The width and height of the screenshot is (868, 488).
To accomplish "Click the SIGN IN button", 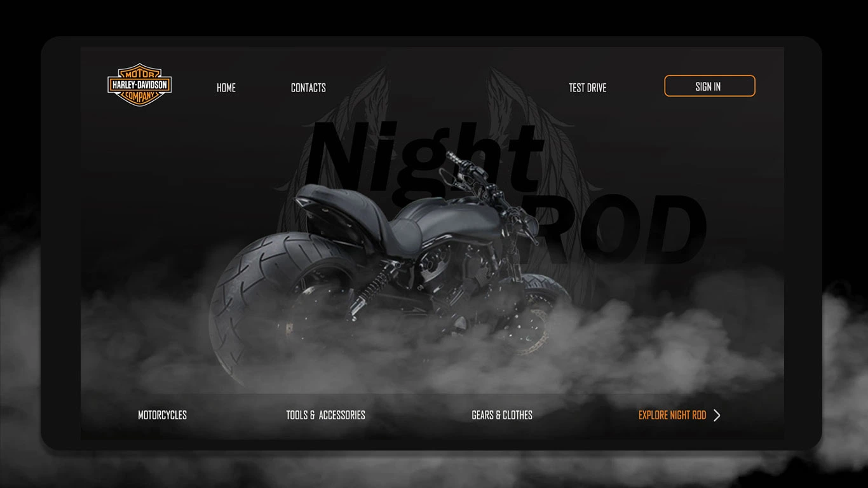I will click(710, 86).
